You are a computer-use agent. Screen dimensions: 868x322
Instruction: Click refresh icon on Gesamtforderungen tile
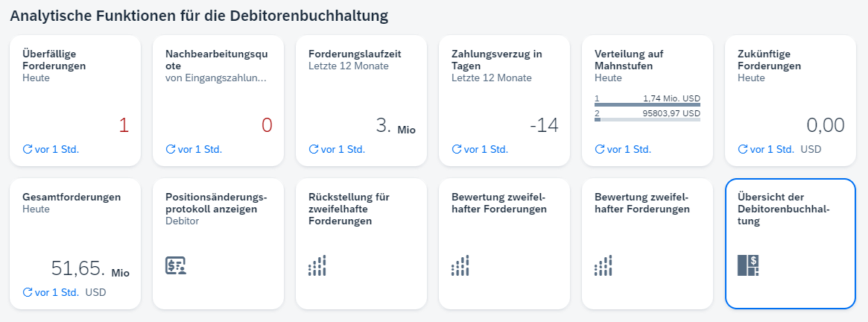(x=28, y=292)
